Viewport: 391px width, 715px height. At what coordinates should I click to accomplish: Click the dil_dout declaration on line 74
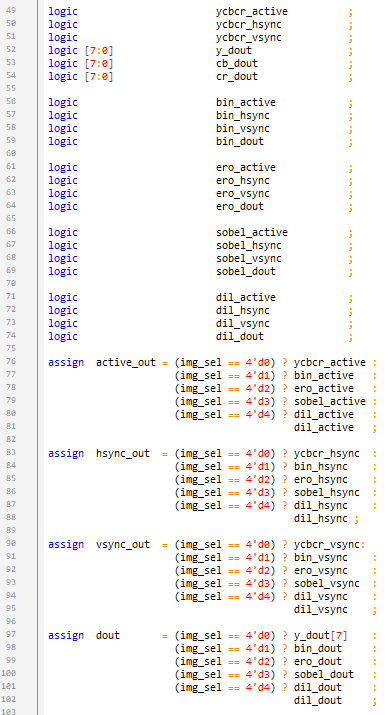[240, 336]
